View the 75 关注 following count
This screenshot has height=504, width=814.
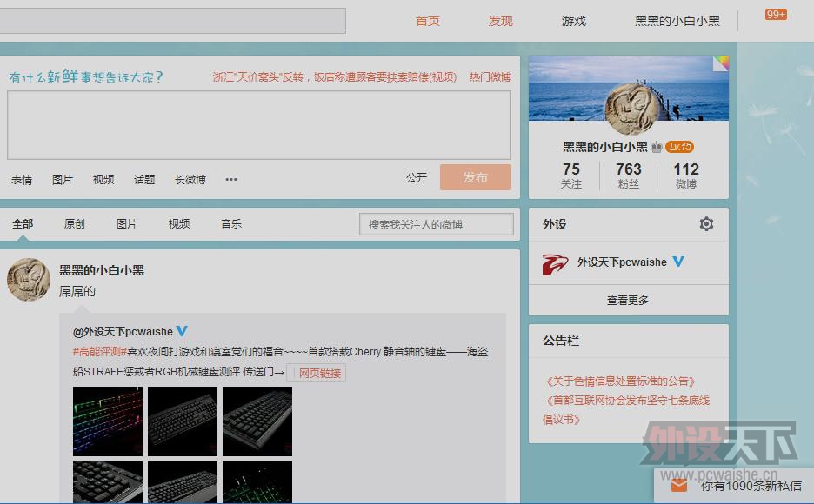pyautogui.click(x=571, y=176)
